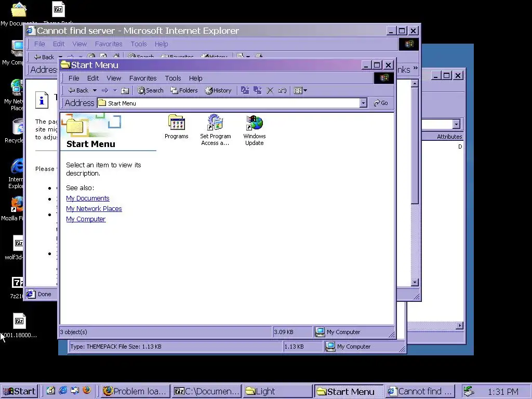The height and width of the screenshot is (399, 532).
Task: Click the Copy To toolbar icon
Action: 258,90
